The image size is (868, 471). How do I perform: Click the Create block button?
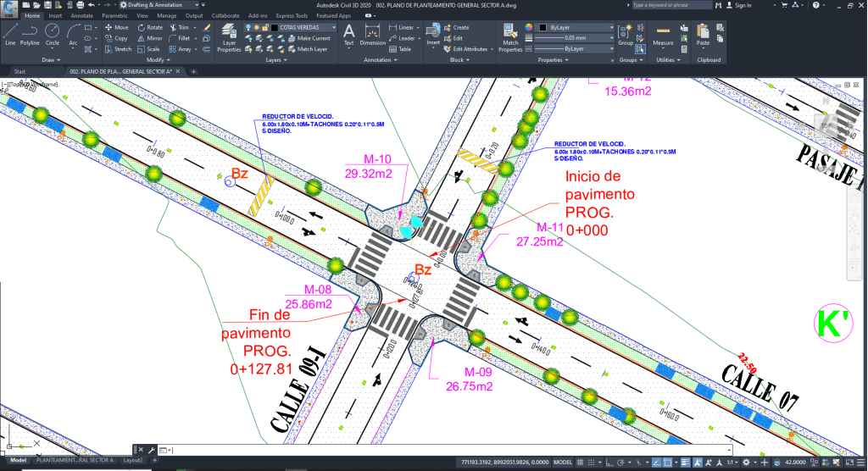pos(457,27)
